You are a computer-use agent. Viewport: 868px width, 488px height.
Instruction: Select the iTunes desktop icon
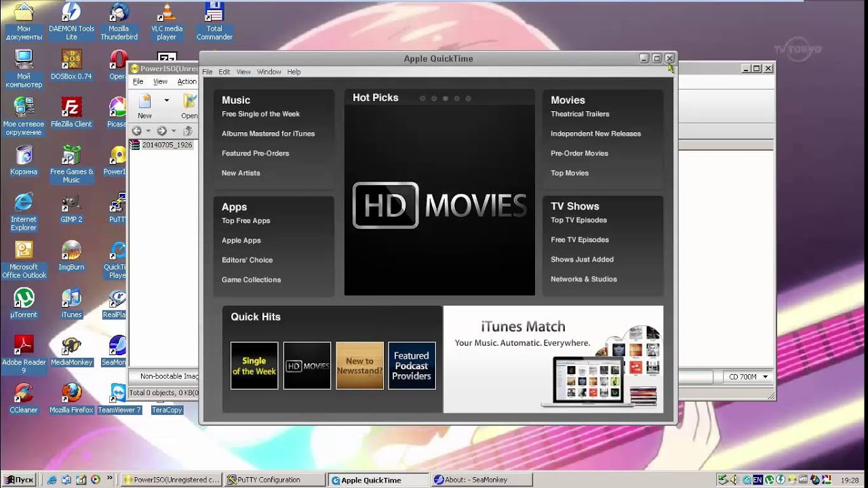pos(71,302)
